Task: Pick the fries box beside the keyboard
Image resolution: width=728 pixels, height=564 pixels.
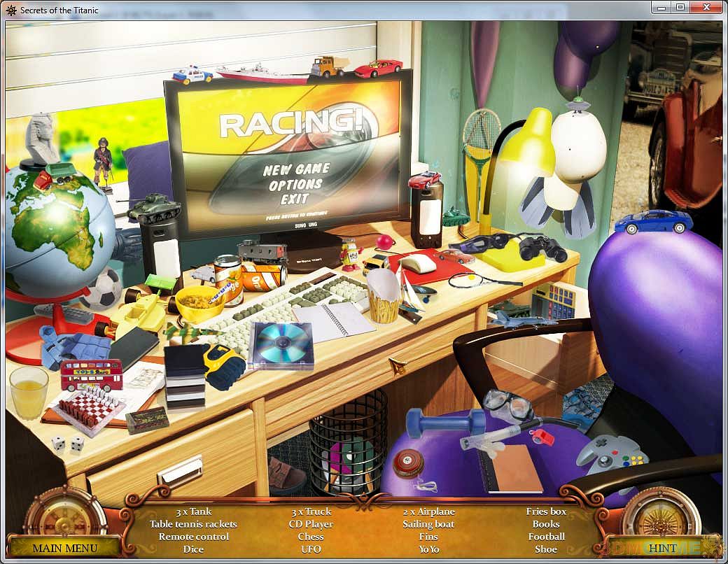Action: click(x=384, y=297)
